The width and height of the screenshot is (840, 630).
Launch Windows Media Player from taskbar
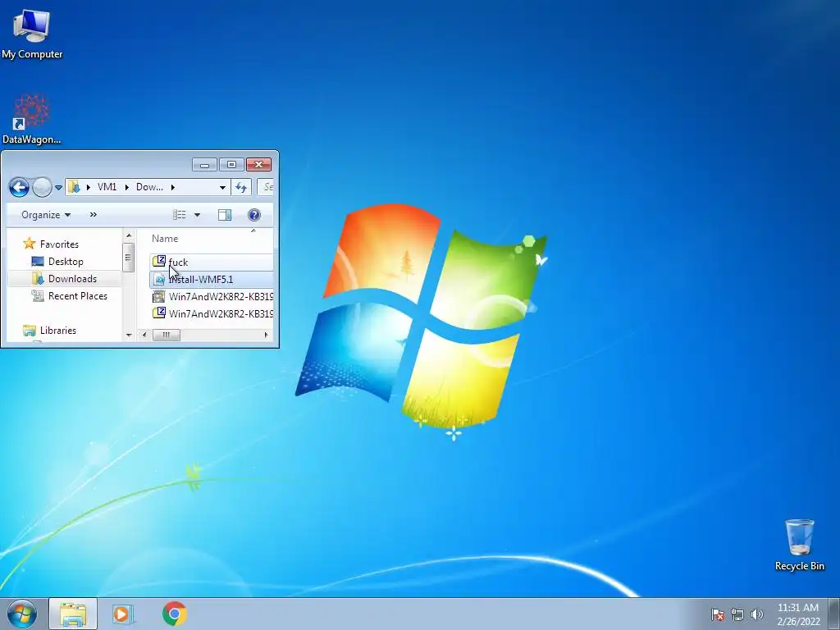[123, 614]
